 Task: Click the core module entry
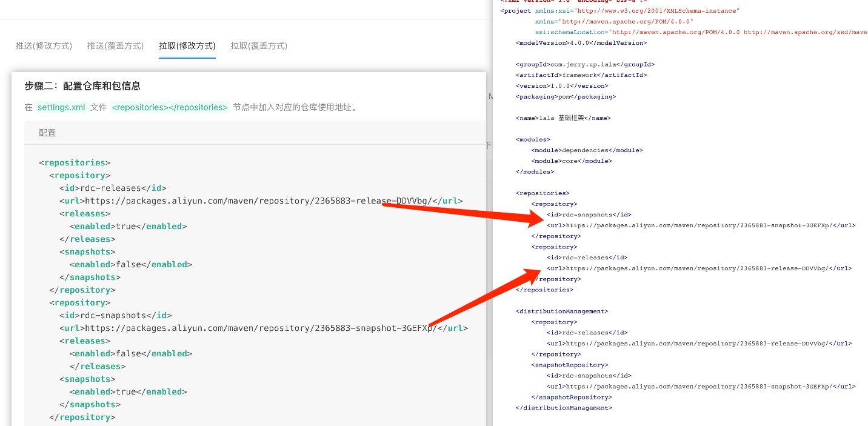click(571, 161)
